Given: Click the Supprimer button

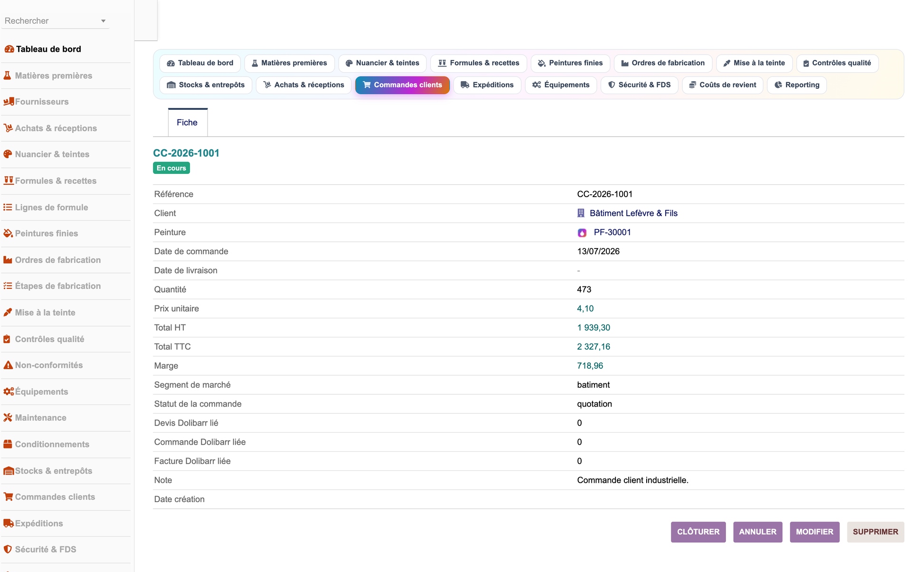Looking at the screenshot, I should [875, 532].
